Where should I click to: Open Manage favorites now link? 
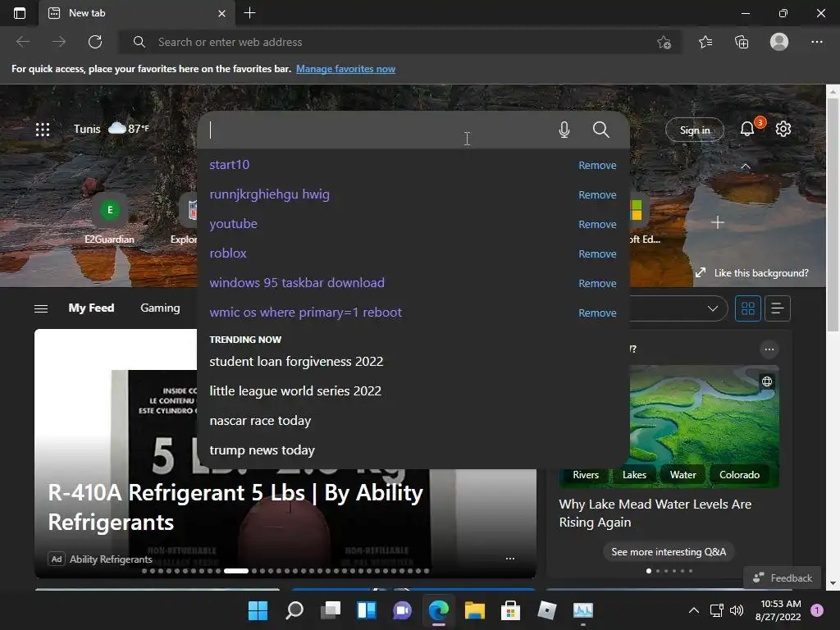click(x=345, y=69)
